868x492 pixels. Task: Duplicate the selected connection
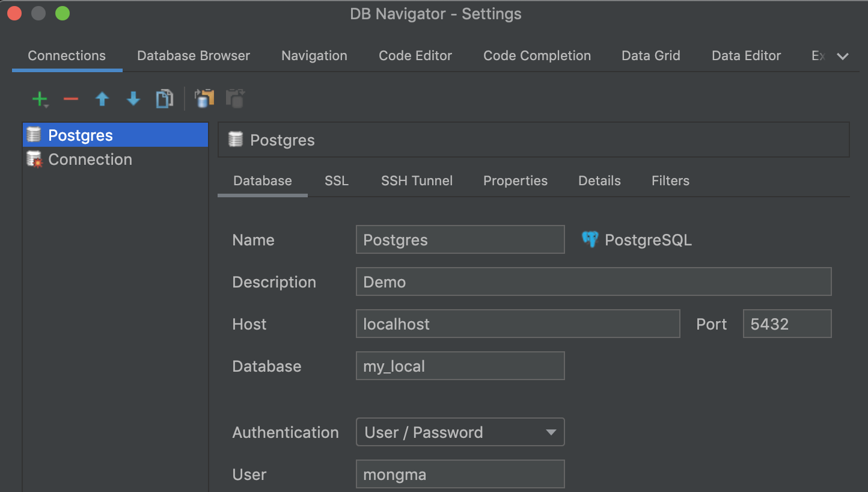(164, 99)
